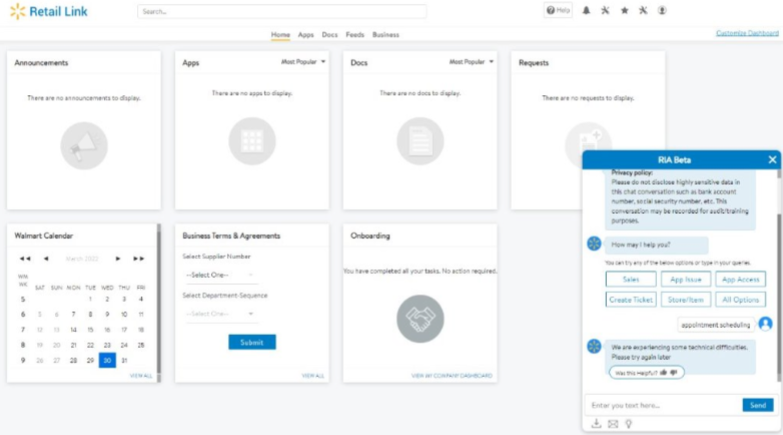Choose the Store/Item chat option
Screen dimensions: 783x435
tap(686, 300)
